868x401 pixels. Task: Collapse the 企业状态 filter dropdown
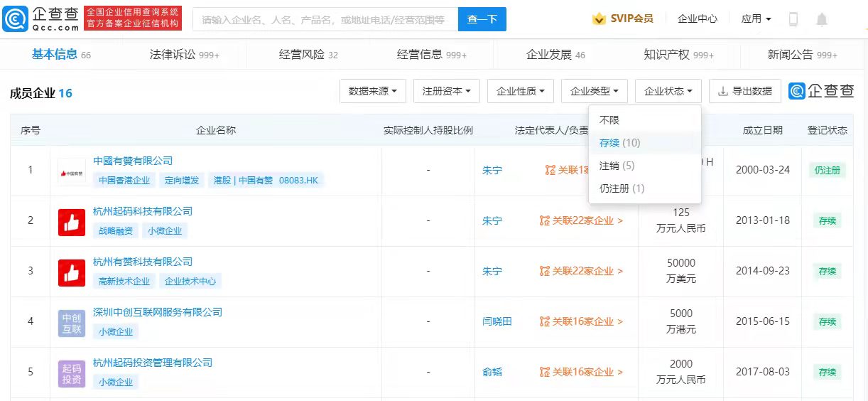point(668,91)
